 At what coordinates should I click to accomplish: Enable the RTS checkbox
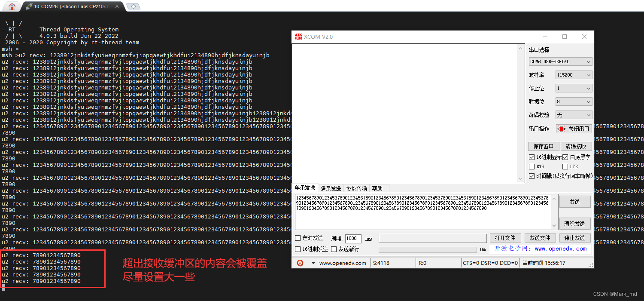point(531,166)
